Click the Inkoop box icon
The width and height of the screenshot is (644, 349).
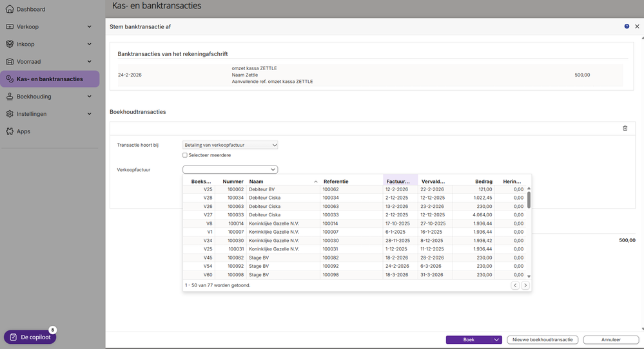(x=10, y=44)
